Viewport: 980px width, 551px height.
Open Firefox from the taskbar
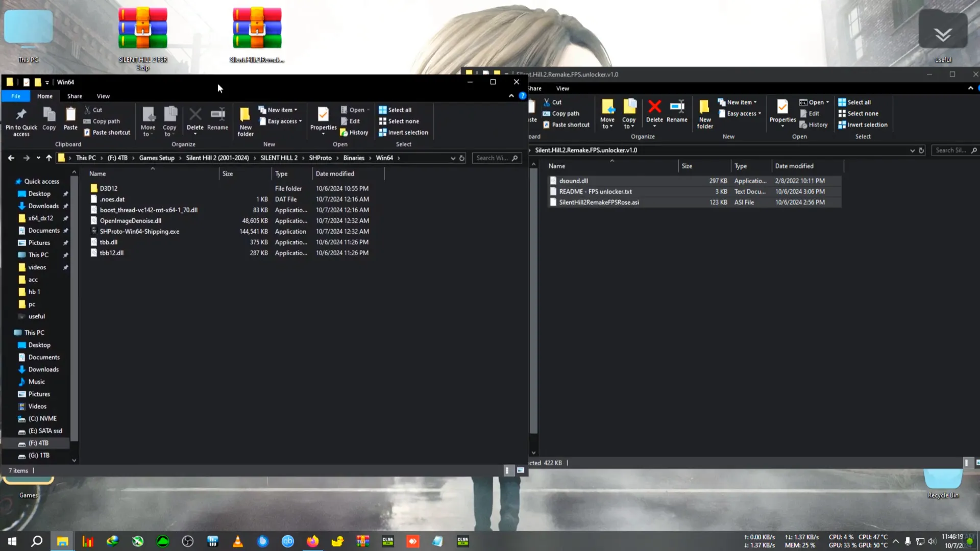313,541
